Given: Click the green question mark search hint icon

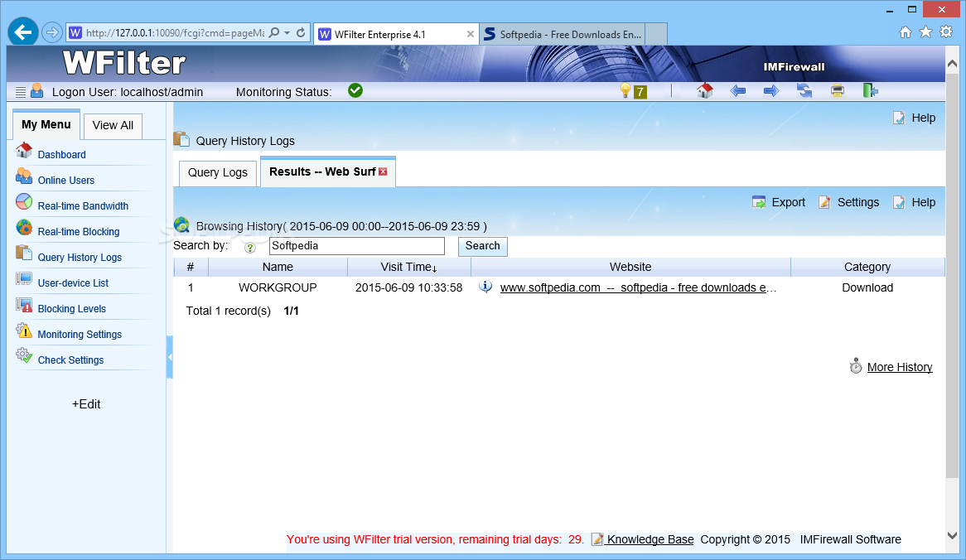Looking at the screenshot, I should tap(249, 248).
